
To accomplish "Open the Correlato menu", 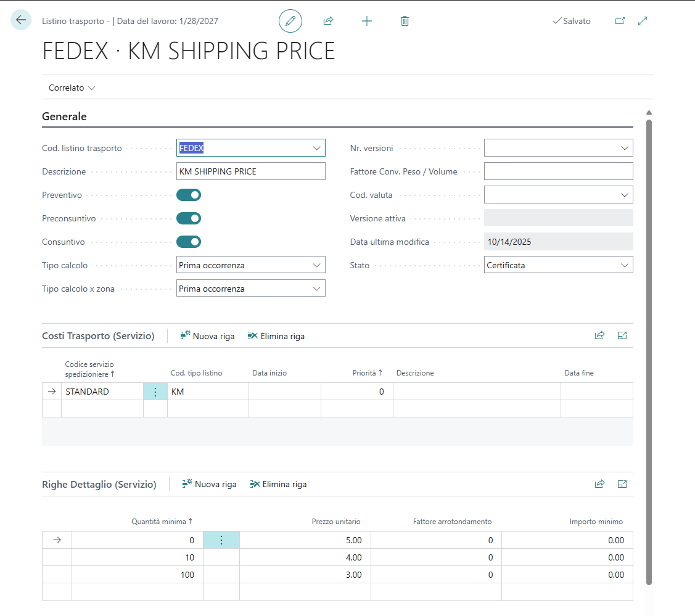I will (72, 88).
